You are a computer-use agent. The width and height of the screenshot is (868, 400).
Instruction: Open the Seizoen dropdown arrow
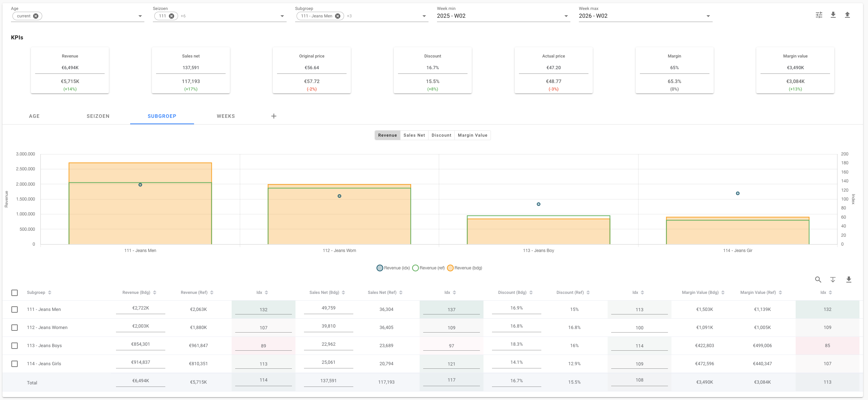(x=282, y=16)
